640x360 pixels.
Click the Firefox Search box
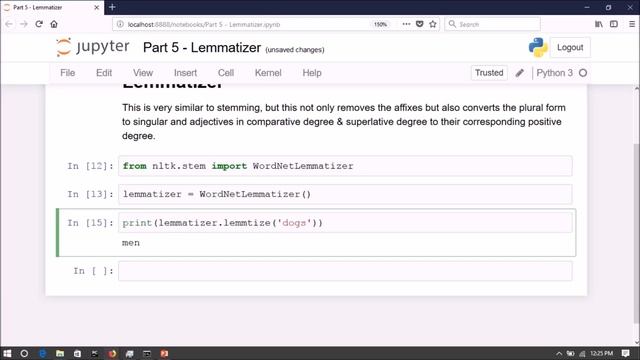pyautogui.click(x=492, y=24)
